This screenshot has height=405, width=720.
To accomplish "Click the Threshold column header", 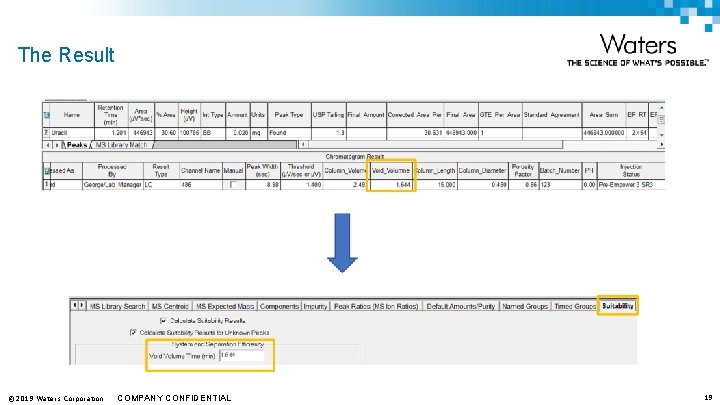I will point(301,171).
